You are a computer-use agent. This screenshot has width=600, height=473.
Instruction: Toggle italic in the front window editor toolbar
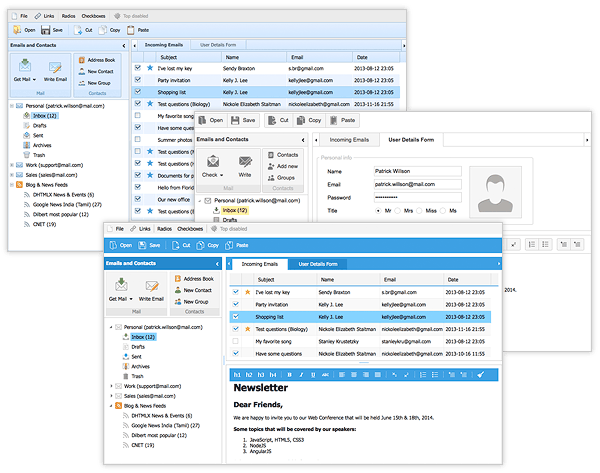coord(302,375)
